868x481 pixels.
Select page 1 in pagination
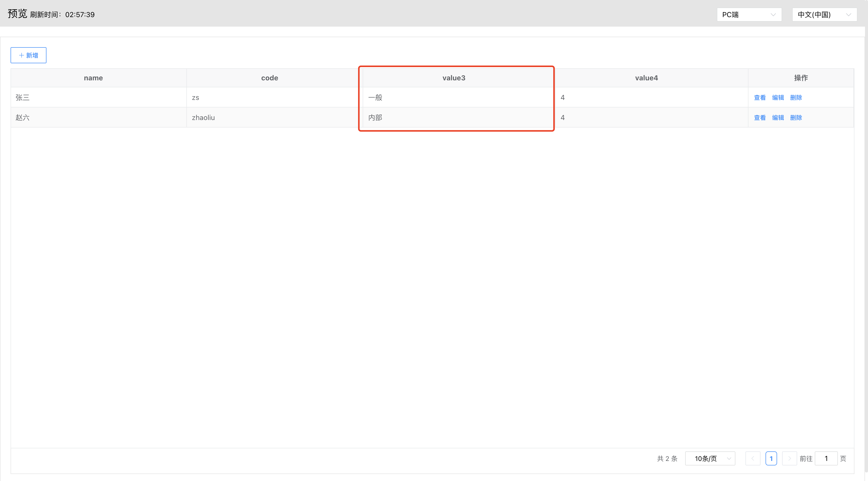pyautogui.click(x=771, y=458)
